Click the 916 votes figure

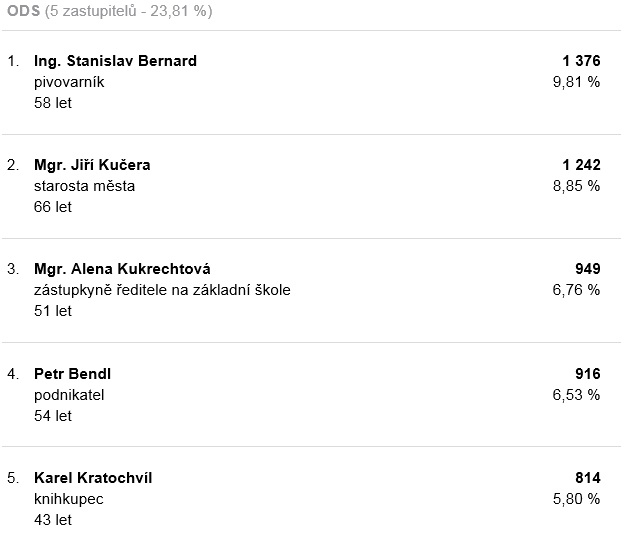[x=588, y=374]
